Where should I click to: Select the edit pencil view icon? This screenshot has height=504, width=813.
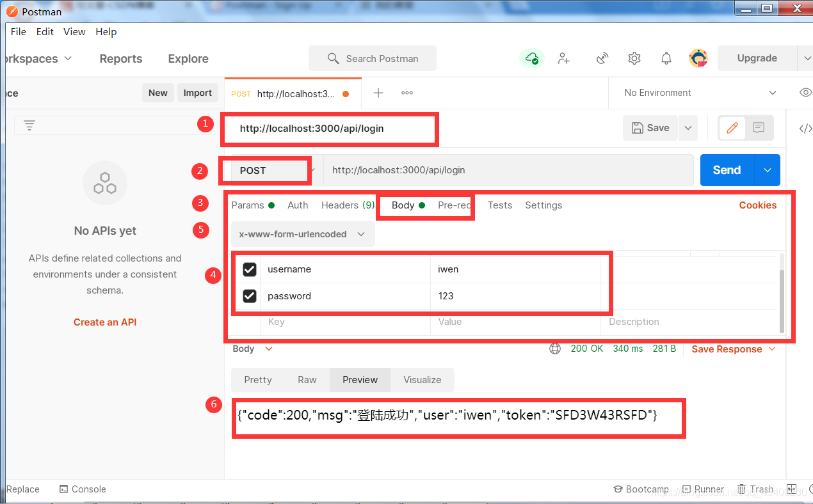(x=732, y=128)
